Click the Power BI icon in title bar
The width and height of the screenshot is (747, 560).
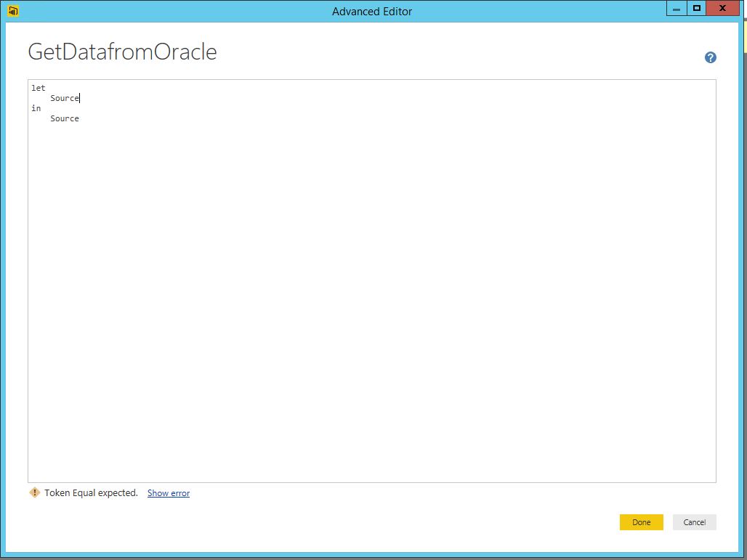tap(13, 10)
